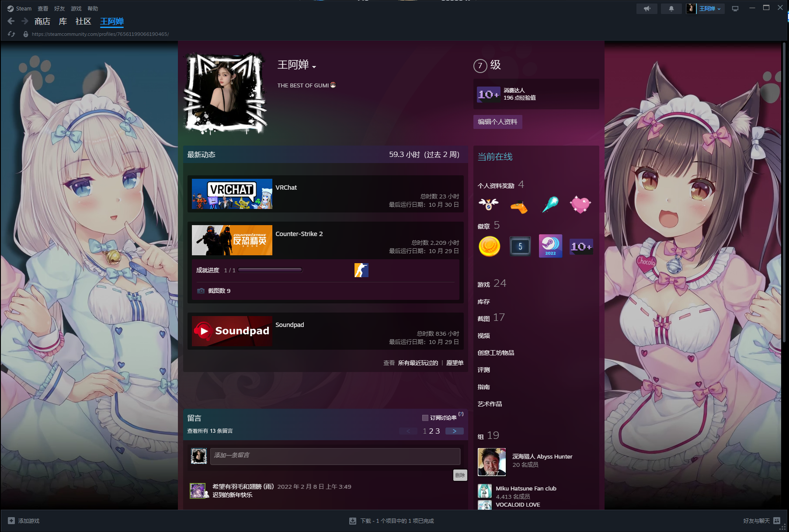789x532 pixels.
Task: Open the 好友 friends menu
Action: (x=59, y=9)
